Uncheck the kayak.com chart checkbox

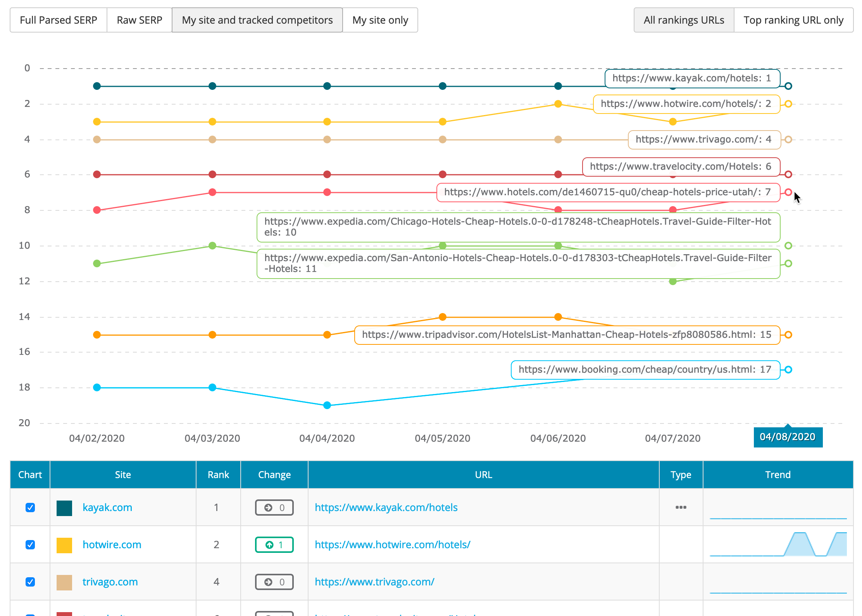tap(30, 508)
